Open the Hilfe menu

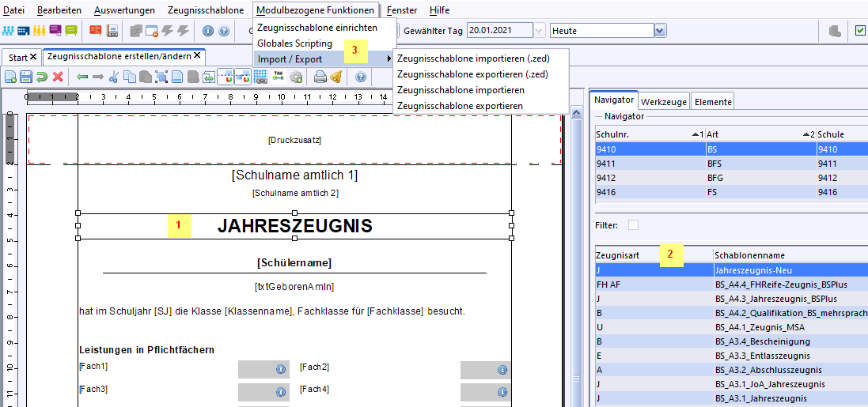pos(439,10)
